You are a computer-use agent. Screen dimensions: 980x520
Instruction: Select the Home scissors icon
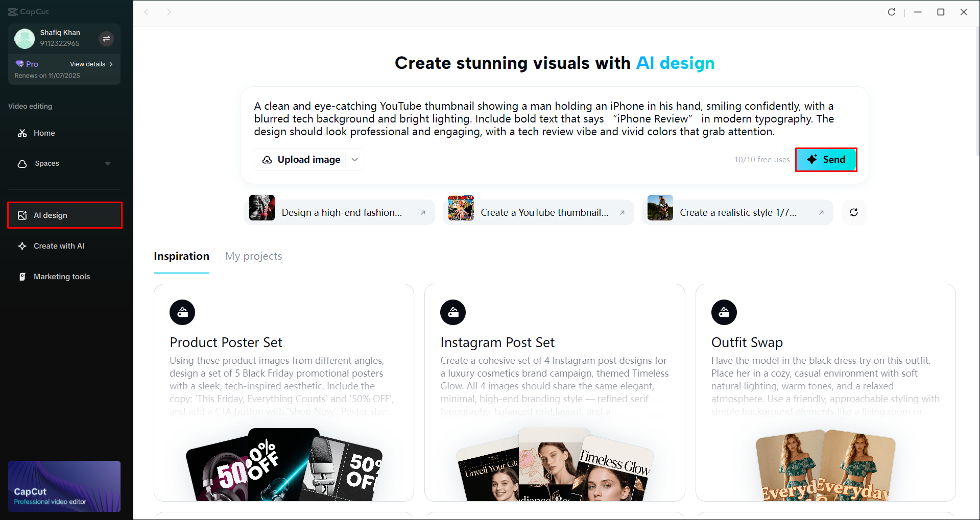(x=22, y=133)
